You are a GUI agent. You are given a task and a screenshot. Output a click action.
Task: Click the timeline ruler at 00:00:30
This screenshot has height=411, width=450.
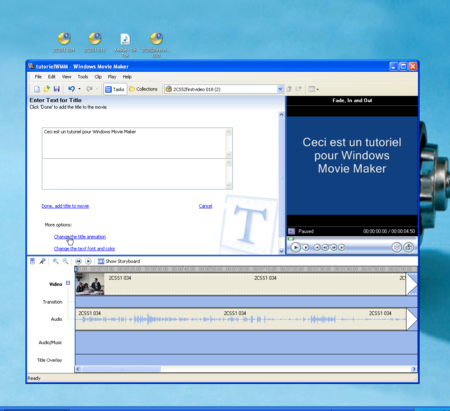[158, 269]
